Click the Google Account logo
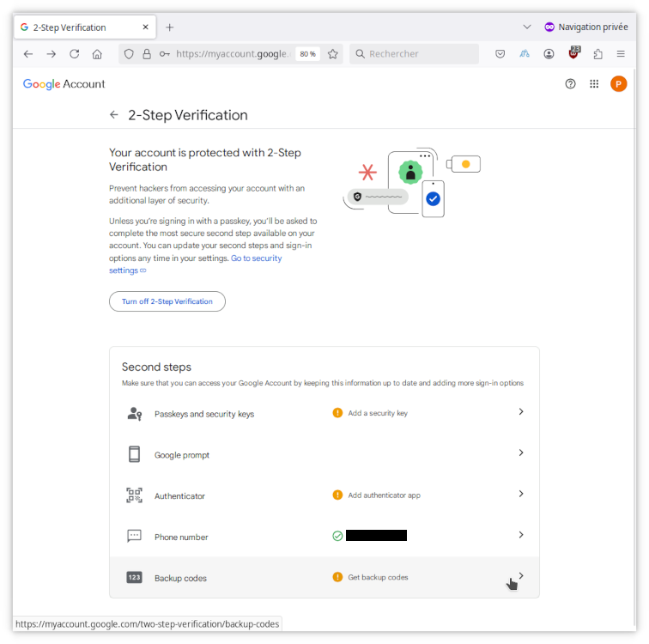 click(x=64, y=84)
